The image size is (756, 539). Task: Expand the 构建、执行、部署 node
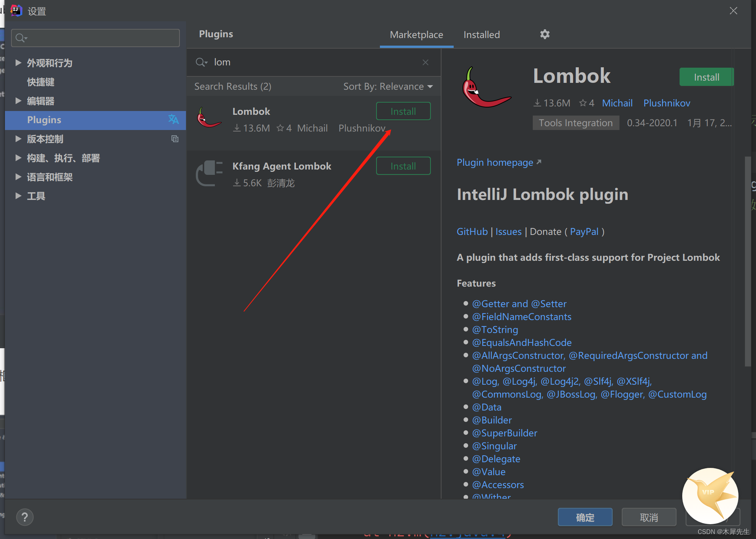[x=18, y=158]
